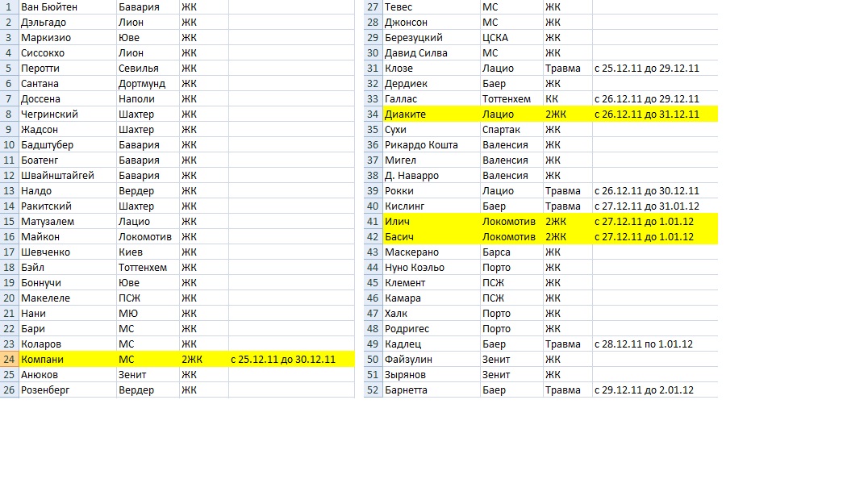Viewport: 868px width, 479px height.
Task: Click the highlighted Диаките cell
Action: pyautogui.click(x=432, y=114)
